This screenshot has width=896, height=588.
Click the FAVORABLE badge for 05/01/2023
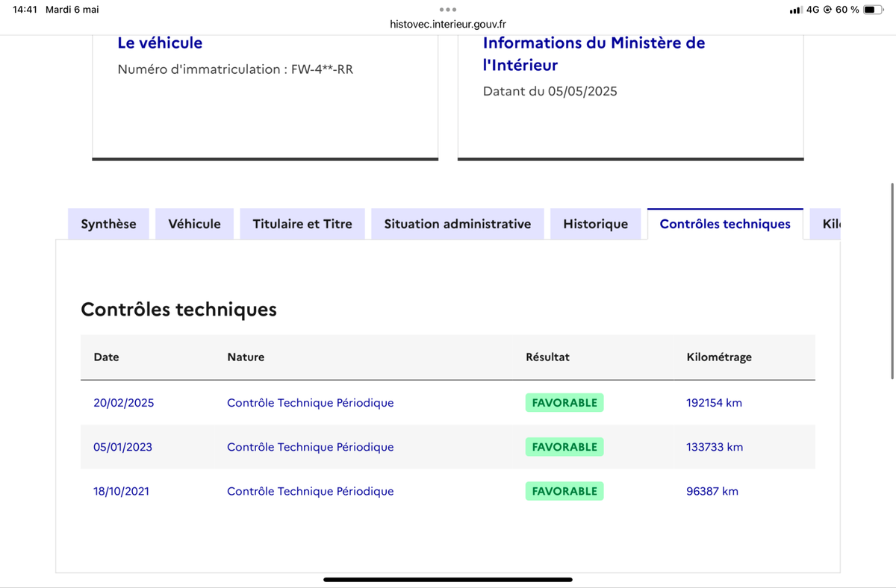pyautogui.click(x=564, y=447)
